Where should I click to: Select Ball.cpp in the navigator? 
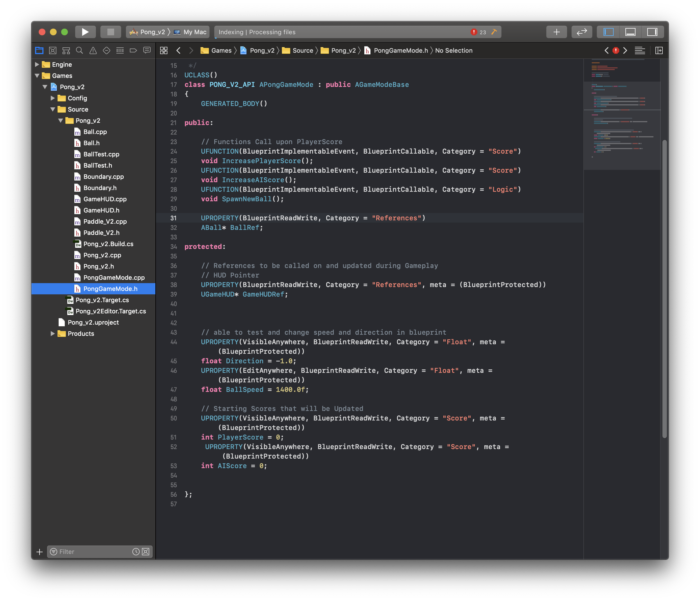[95, 132]
